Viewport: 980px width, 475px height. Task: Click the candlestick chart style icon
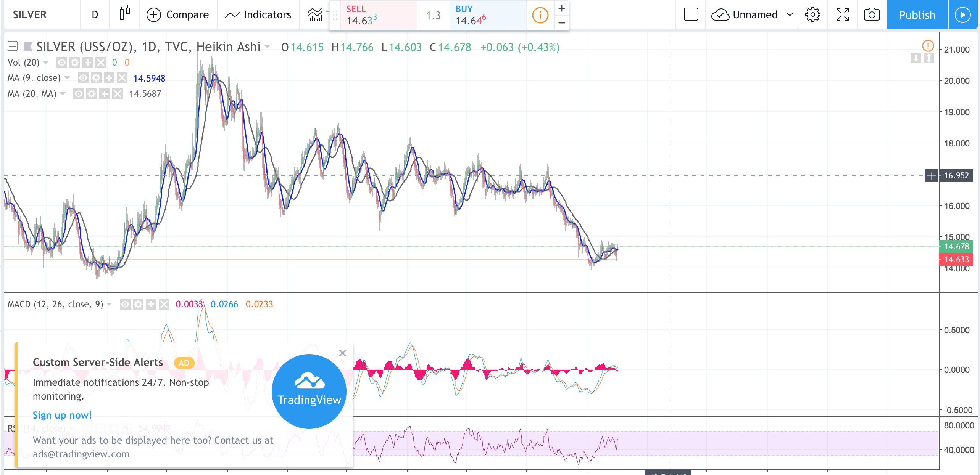tap(124, 14)
